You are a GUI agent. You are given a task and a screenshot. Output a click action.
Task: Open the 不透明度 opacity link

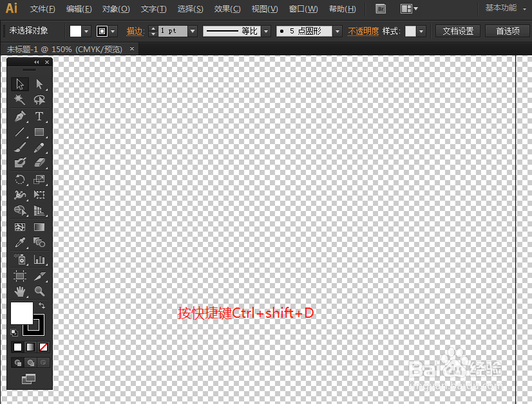[363, 31]
